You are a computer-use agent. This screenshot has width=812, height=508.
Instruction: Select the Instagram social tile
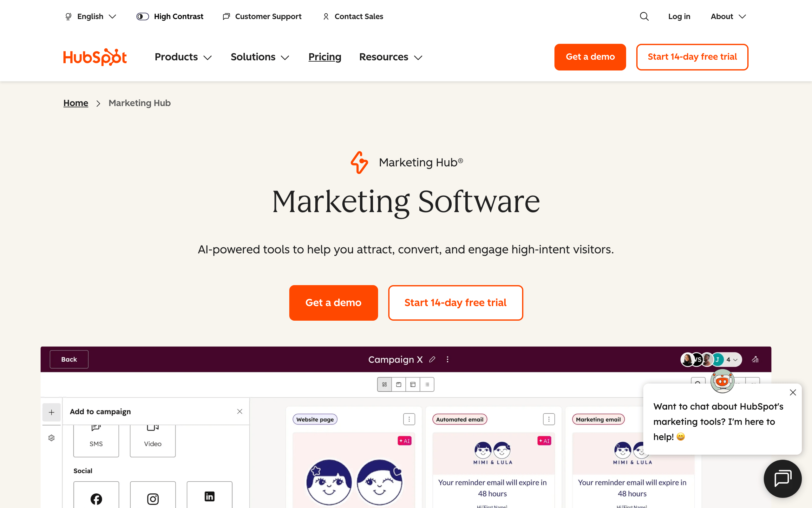pos(153,495)
